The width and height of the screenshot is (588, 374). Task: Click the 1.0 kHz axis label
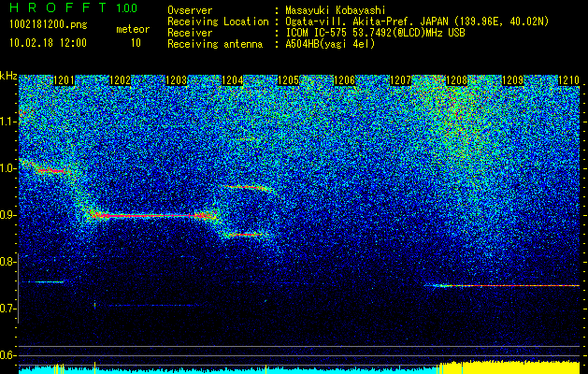[x=8, y=168]
